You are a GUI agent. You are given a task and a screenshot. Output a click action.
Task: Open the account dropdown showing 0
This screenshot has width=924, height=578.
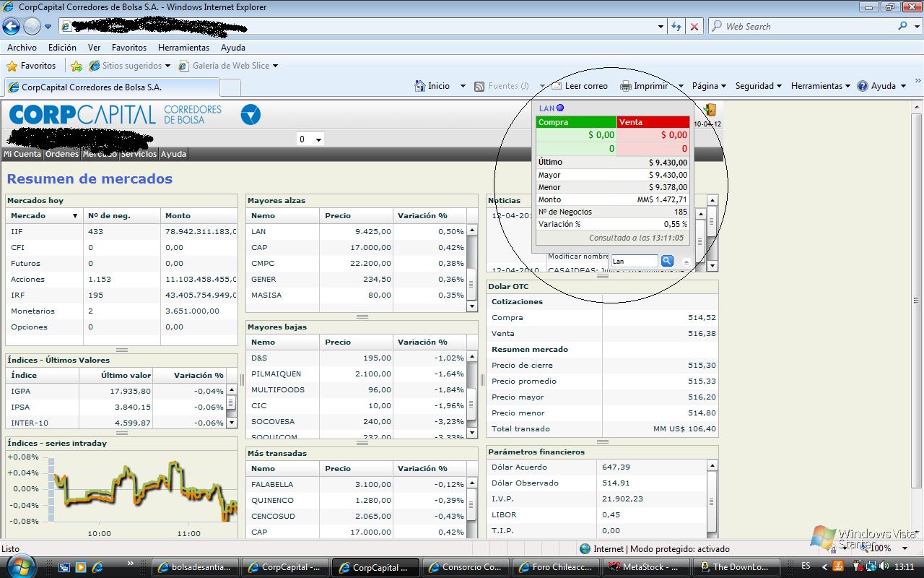point(310,139)
